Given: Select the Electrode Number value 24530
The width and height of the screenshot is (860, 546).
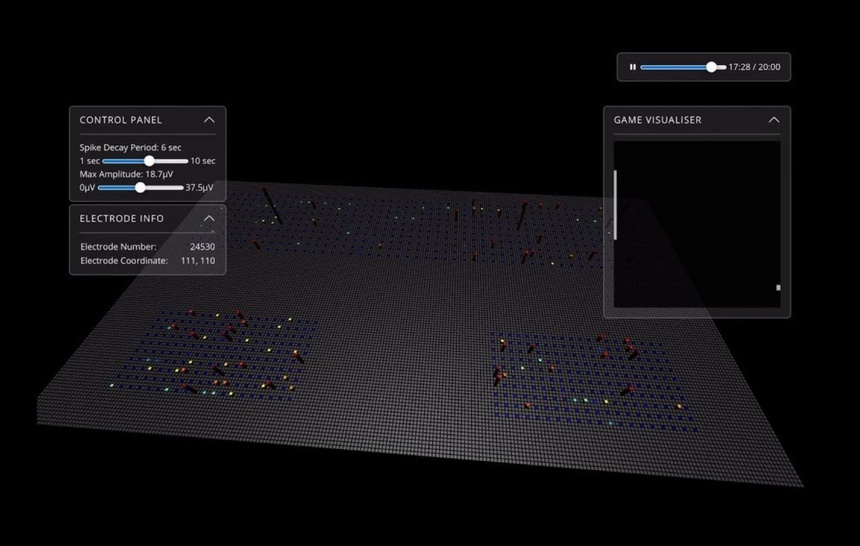Looking at the screenshot, I should click(202, 246).
